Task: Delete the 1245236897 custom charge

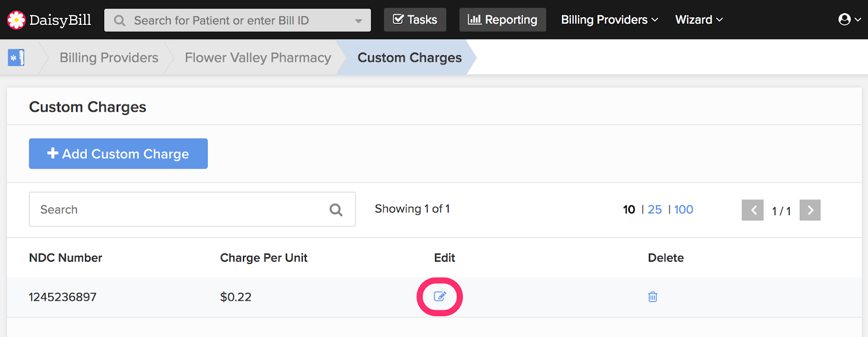Action: pyautogui.click(x=653, y=296)
